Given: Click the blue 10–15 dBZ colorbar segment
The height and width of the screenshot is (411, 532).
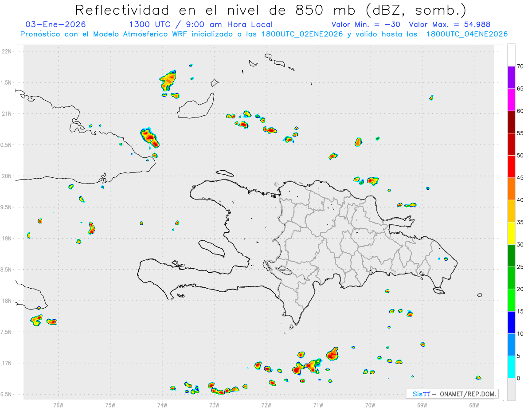Looking at the screenshot, I should [x=511, y=322].
